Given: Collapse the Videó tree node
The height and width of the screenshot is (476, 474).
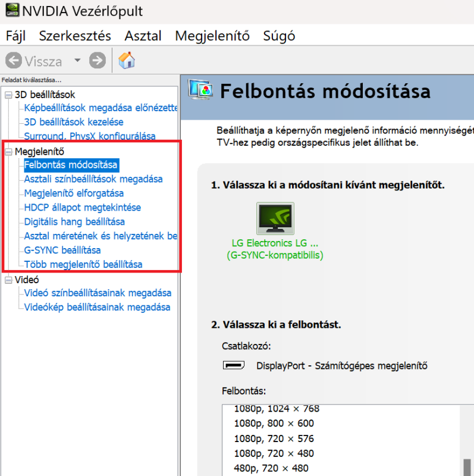Looking at the screenshot, I should point(8,280).
